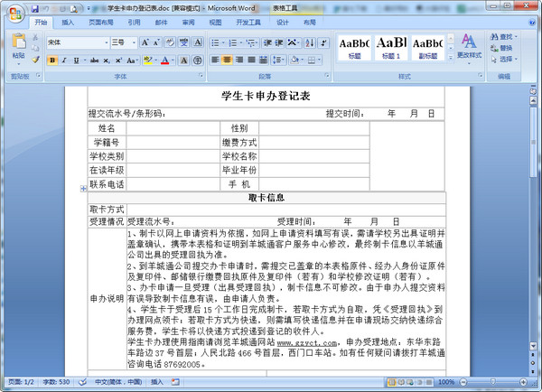Toggle Bold formatting button

tap(52, 61)
